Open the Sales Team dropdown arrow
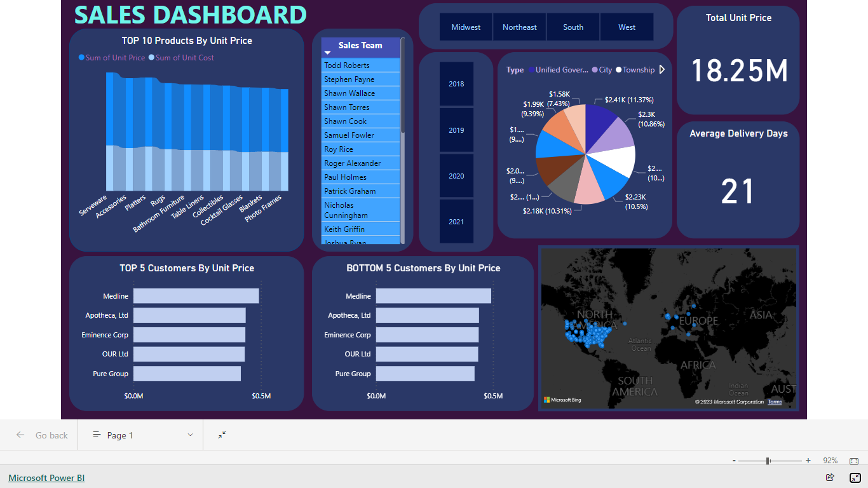The image size is (868, 488). (327, 52)
